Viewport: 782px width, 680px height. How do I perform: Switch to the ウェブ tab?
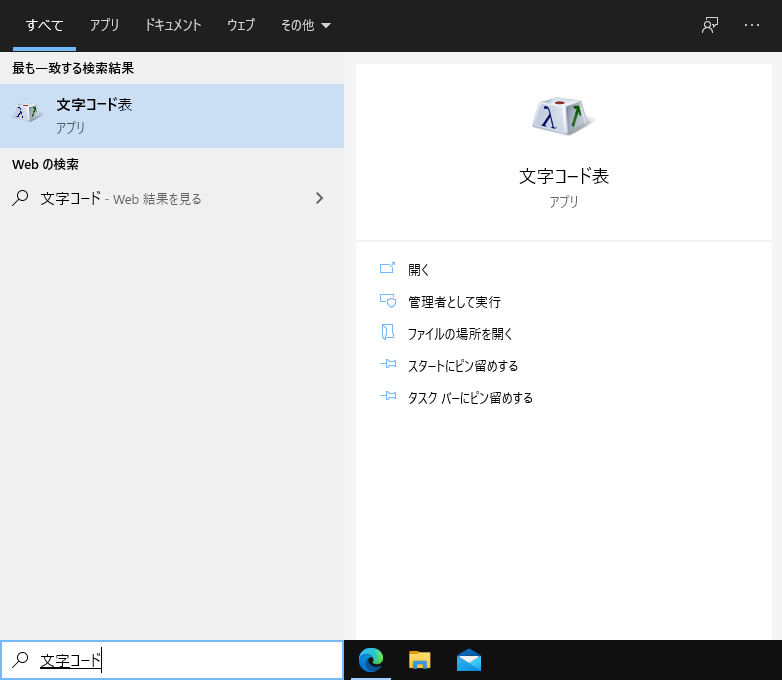point(241,25)
